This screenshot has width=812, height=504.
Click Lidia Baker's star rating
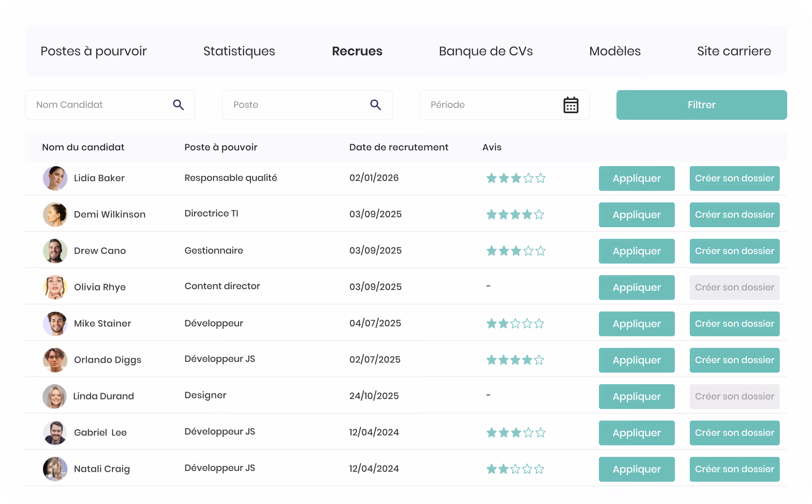[516, 178]
